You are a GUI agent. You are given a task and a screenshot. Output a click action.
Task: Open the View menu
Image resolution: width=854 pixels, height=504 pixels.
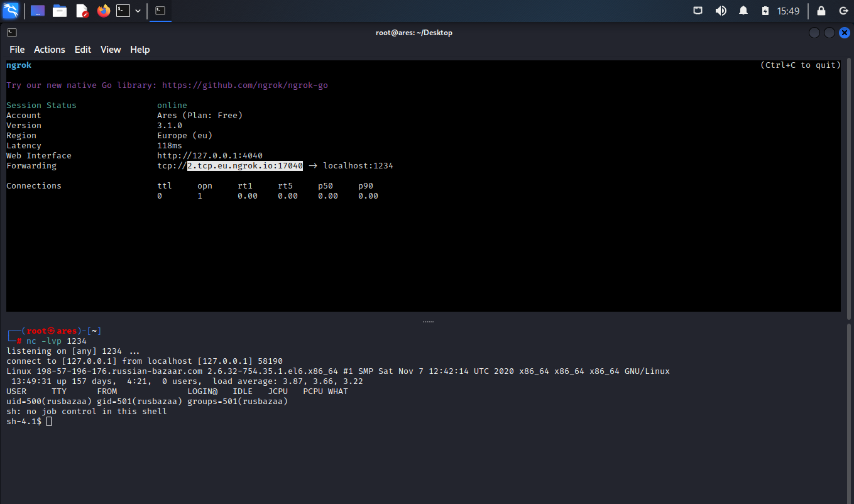coord(111,50)
